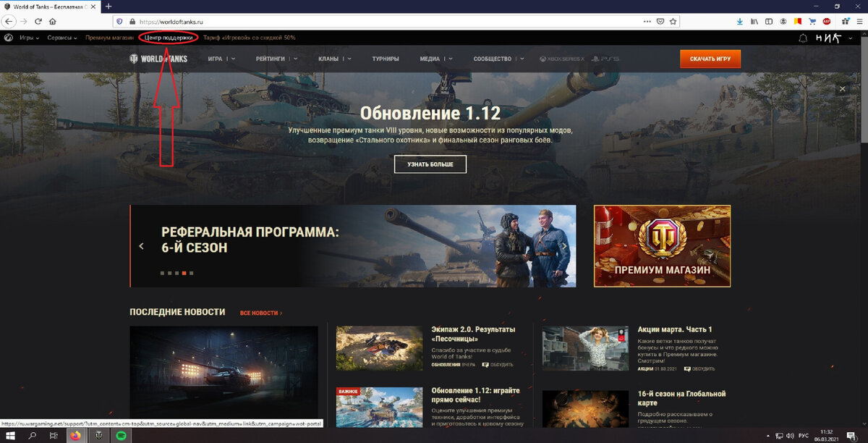Expand the МЕДИА menu chevron
Screen dimensions: 868x443
pos(451,59)
